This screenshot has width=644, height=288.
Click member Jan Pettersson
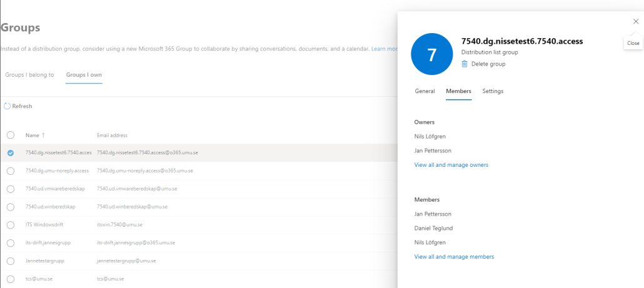[433, 214]
